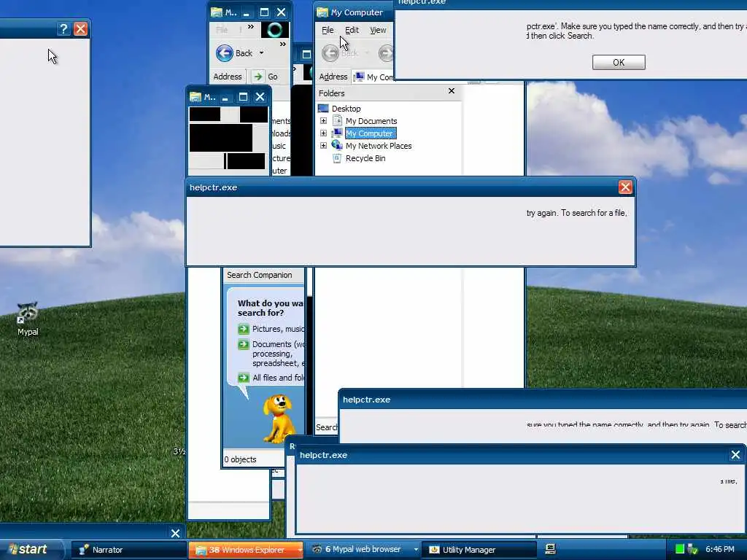Click the Go button text
This screenshot has width=747, height=560.
[273, 77]
